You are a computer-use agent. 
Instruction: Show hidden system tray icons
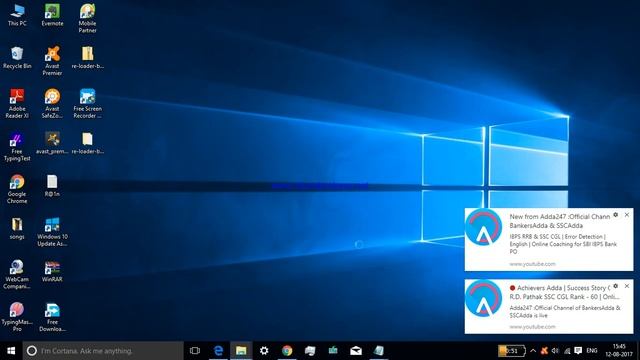click(533, 351)
